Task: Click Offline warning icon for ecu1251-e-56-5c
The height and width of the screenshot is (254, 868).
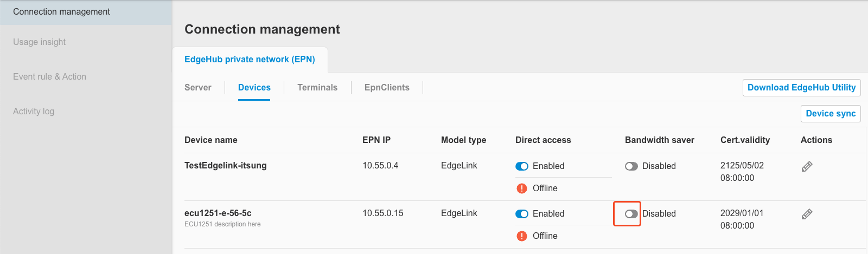Action: (x=522, y=236)
